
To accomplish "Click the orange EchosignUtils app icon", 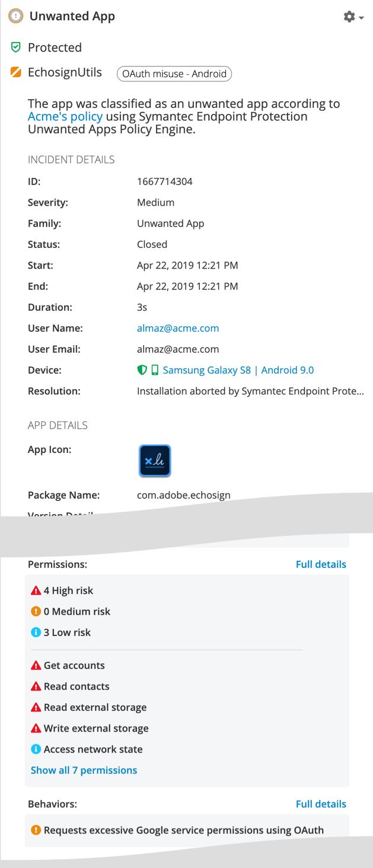I will [16, 72].
